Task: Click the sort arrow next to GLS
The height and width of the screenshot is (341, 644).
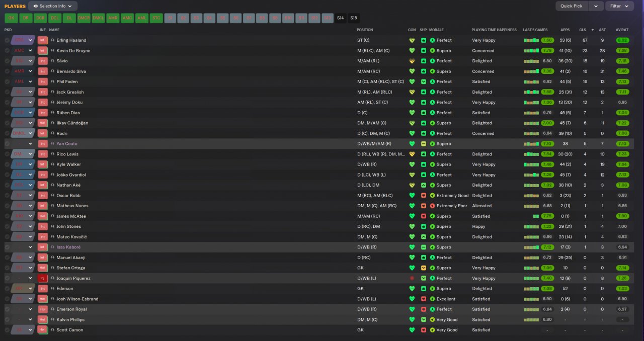Action: tap(592, 30)
